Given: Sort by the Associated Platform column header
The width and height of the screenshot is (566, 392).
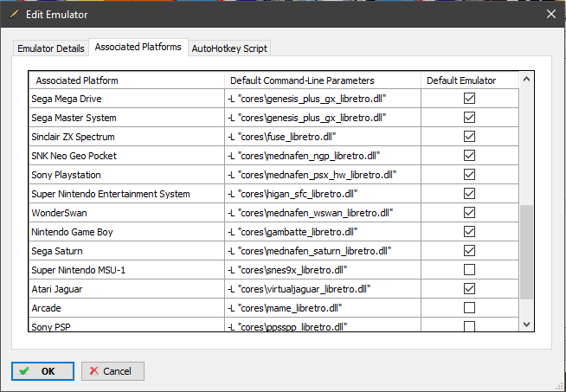Looking at the screenshot, I should click(126, 80).
